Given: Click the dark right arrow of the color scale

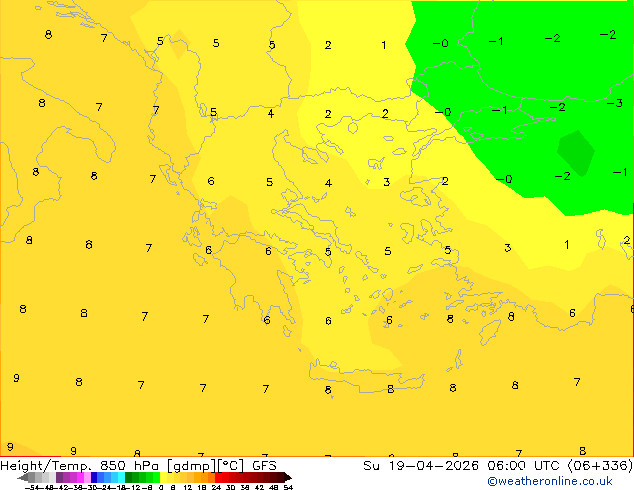Looking at the screenshot, I should point(288,478).
